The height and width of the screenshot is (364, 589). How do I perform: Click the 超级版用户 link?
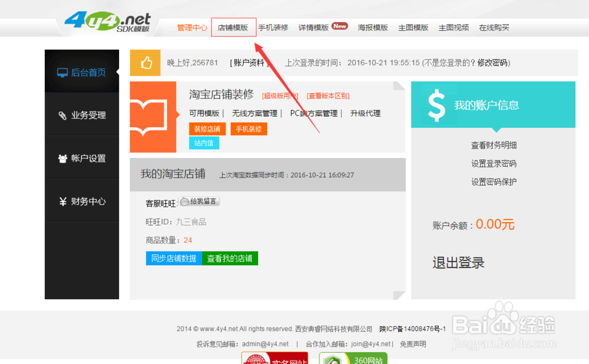coord(280,96)
